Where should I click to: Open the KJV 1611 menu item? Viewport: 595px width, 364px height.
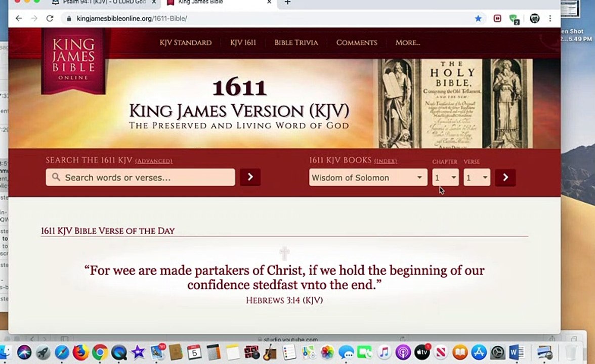pos(243,42)
